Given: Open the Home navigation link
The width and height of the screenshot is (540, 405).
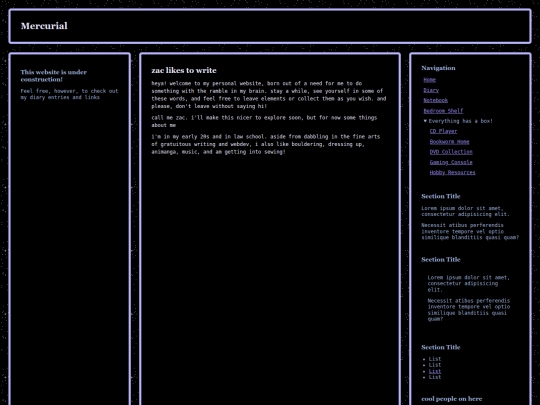Looking at the screenshot, I should pyautogui.click(x=429, y=80).
